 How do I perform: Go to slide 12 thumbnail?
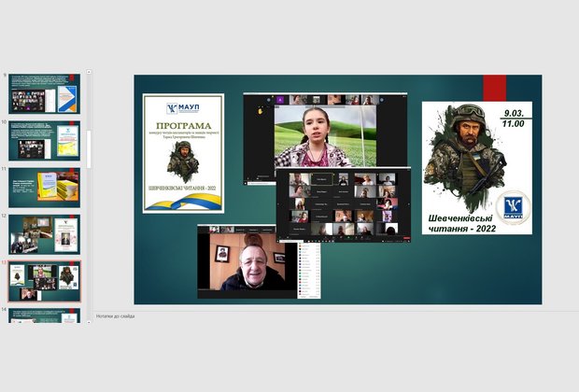click(x=44, y=234)
